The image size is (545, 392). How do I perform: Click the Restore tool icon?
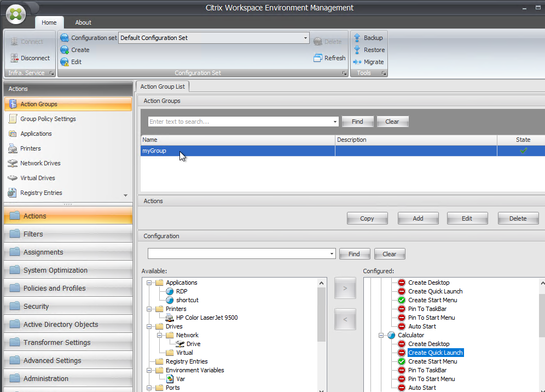[357, 50]
